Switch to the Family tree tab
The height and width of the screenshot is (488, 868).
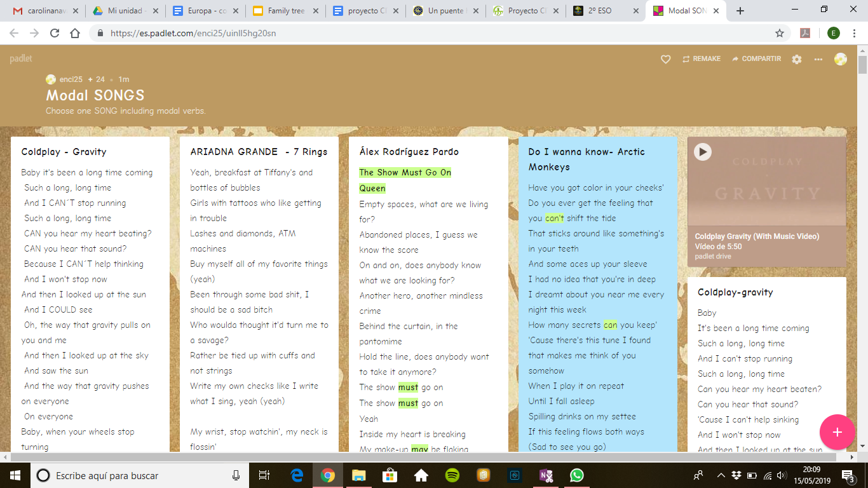[285, 11]
